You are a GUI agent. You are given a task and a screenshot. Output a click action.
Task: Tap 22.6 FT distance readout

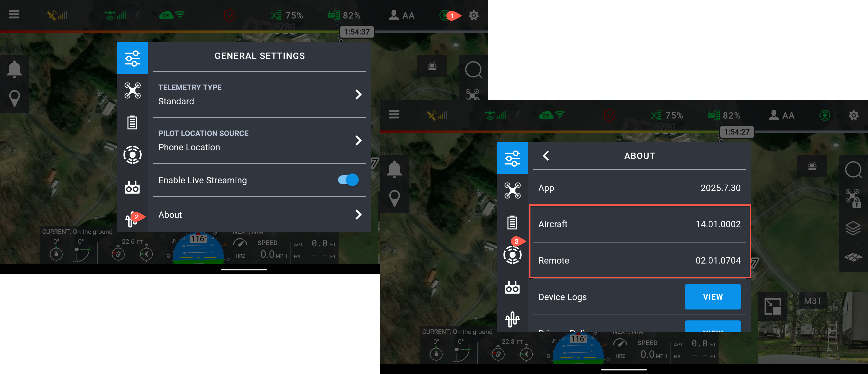tap(132, 242)
